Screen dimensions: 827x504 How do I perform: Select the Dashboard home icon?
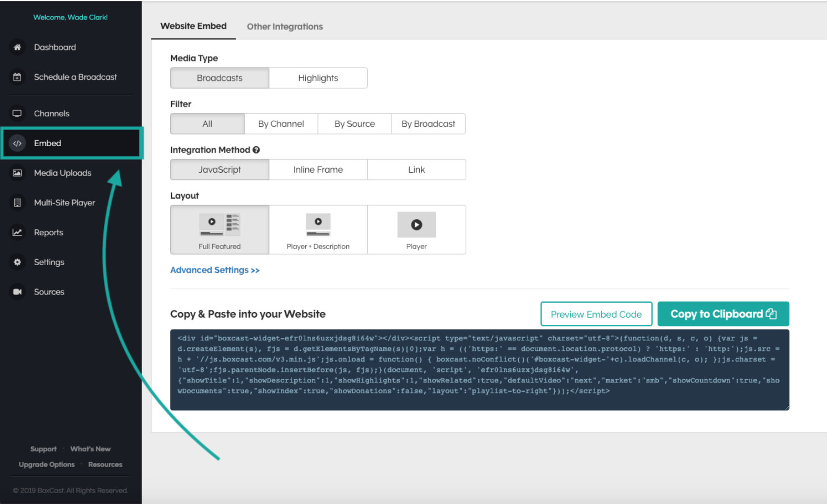tap(17, 47)
